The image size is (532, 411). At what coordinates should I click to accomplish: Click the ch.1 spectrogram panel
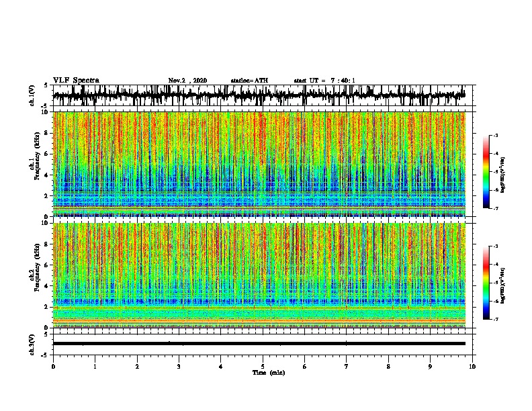point(259,164)
